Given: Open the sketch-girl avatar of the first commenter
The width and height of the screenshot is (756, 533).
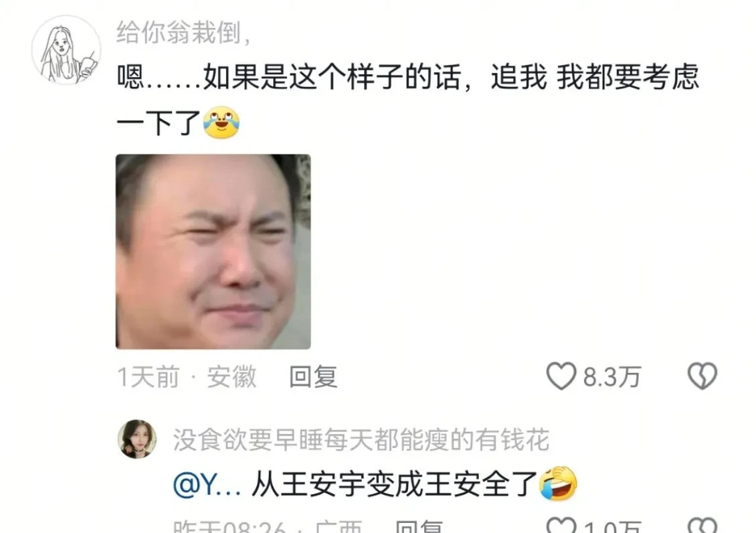Looking at the screenshot, I should pos(66,50).
